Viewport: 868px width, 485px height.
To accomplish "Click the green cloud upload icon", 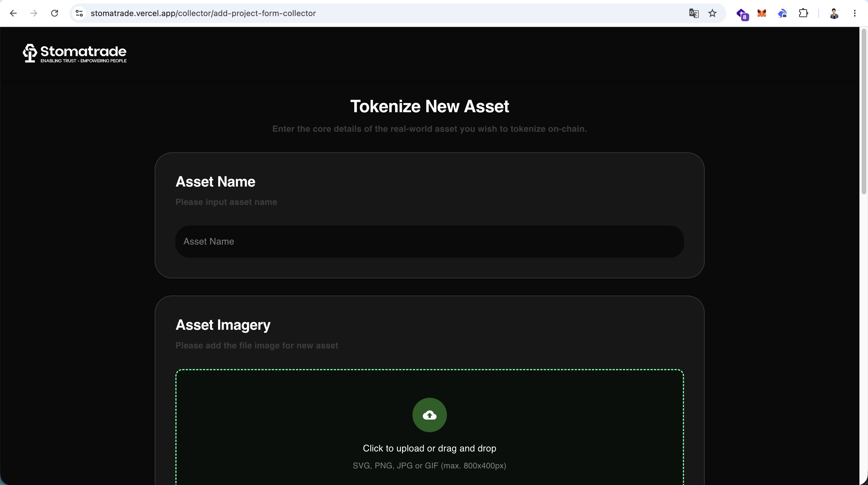I will point(430,415).
